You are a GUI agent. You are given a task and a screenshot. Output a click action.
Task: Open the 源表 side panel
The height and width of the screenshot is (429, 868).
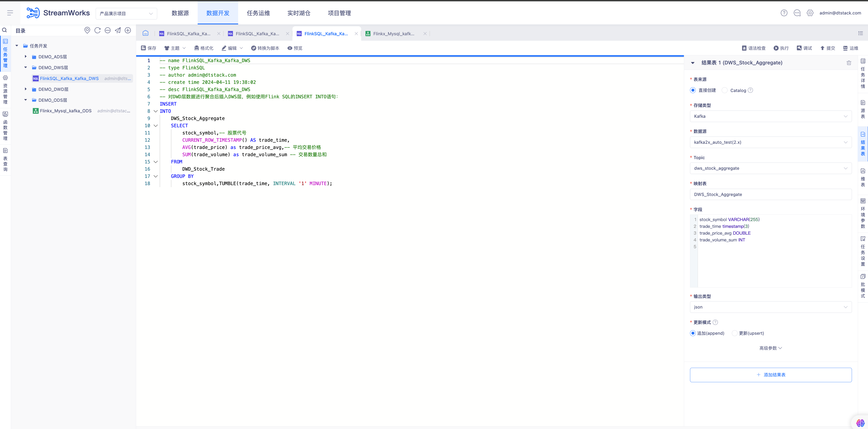point(863,109)
